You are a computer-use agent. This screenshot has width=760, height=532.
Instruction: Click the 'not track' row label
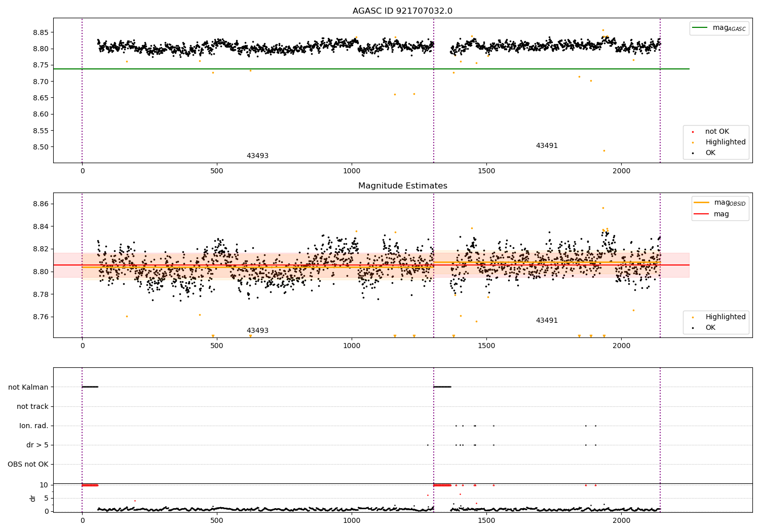point(32,407)
